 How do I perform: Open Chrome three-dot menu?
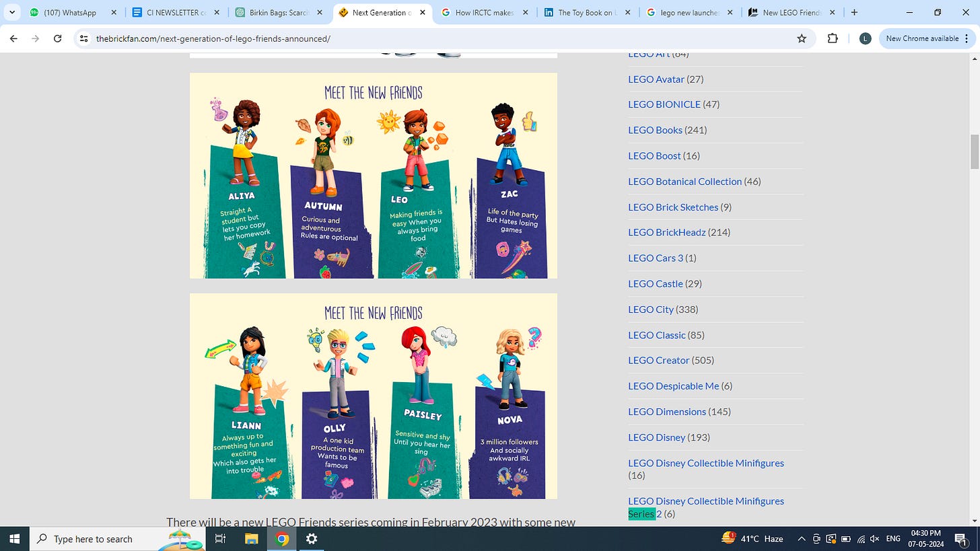967,38
